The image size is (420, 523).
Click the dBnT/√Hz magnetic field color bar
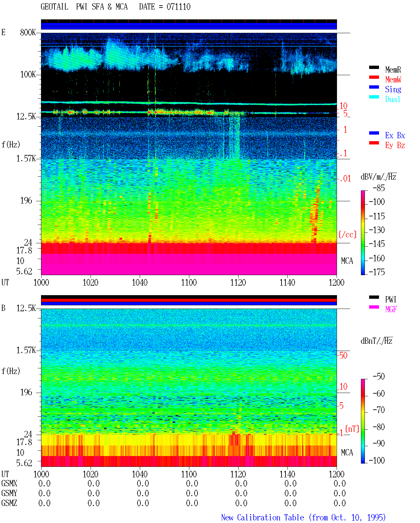click(x=363, y=421)
